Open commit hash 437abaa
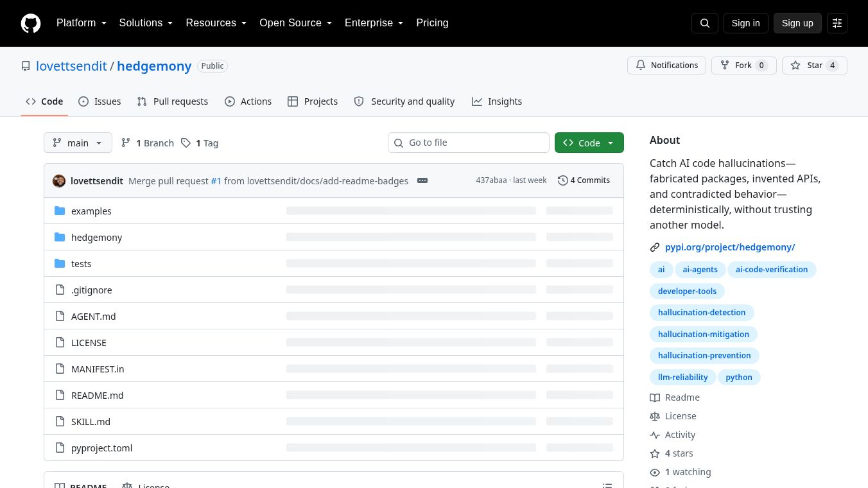 [491, 180]
